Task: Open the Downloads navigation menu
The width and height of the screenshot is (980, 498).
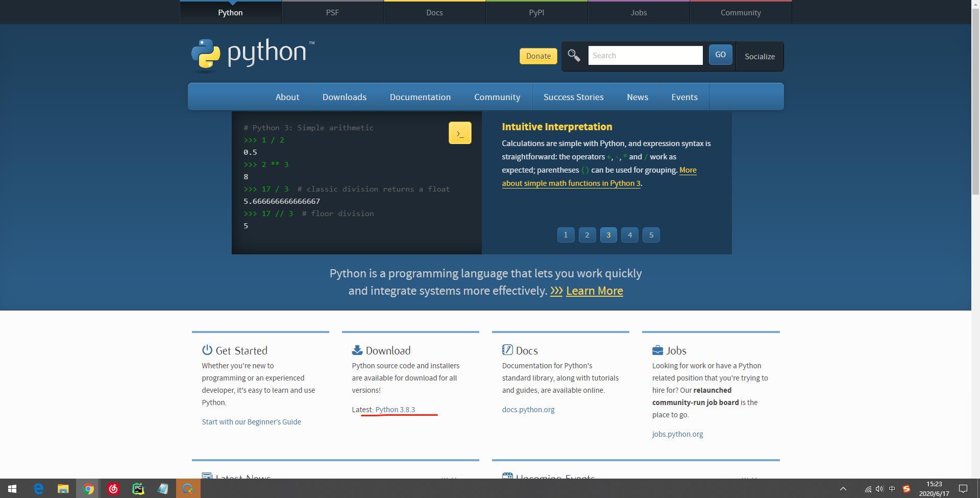Action: (344, 97)
